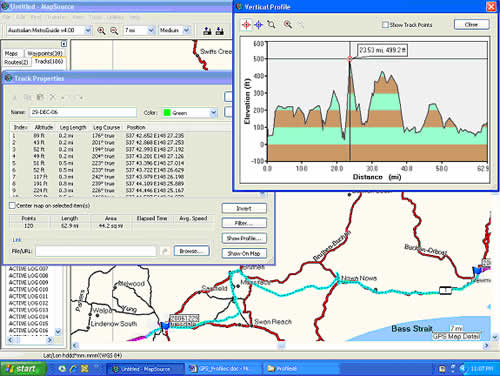The height and width of the screenshot is (376, 500).
Task: Click the Invert button
Action: (244, 208)
